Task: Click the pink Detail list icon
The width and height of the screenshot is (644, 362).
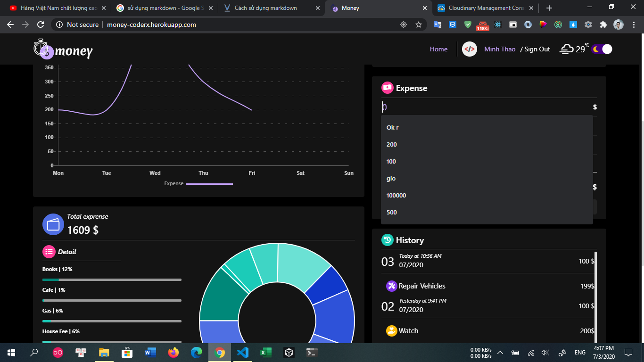Action: [x=49, y=251]
